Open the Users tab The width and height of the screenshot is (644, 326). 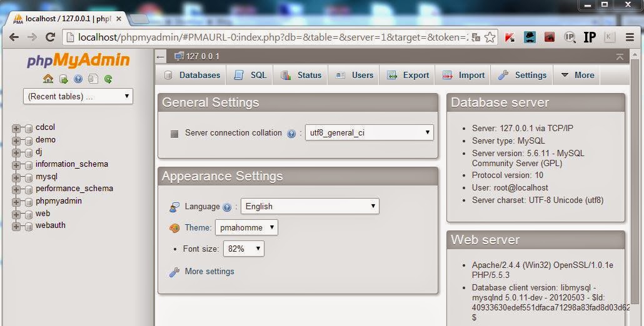pyautogui.click(x=354, y=75)
